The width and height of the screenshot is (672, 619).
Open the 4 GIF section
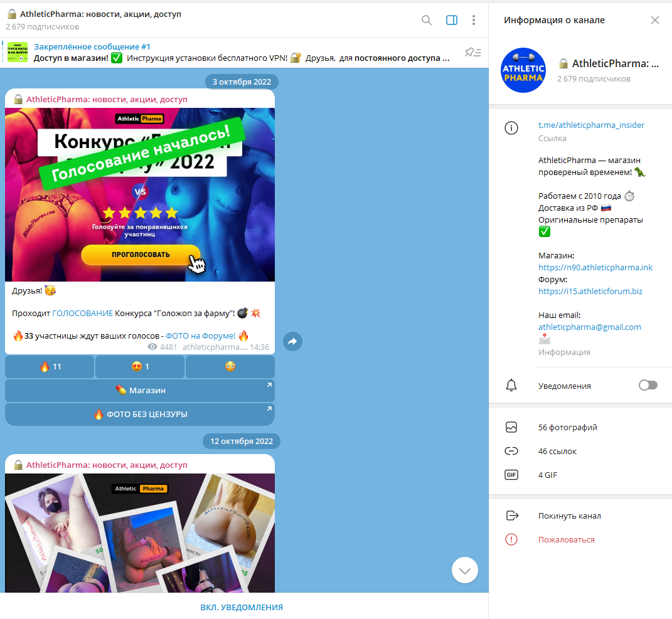coord(547,475)
